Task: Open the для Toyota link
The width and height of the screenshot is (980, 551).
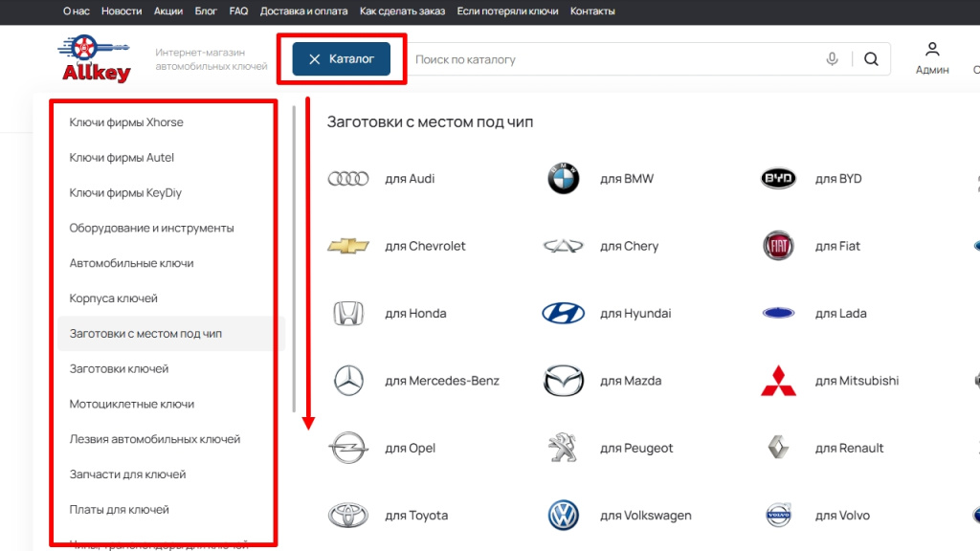Action: [415, 516]
